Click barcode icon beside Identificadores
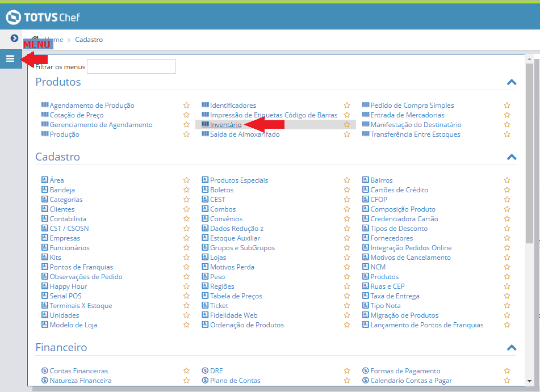This screenshot has height=392, width=540. point(205,104)
